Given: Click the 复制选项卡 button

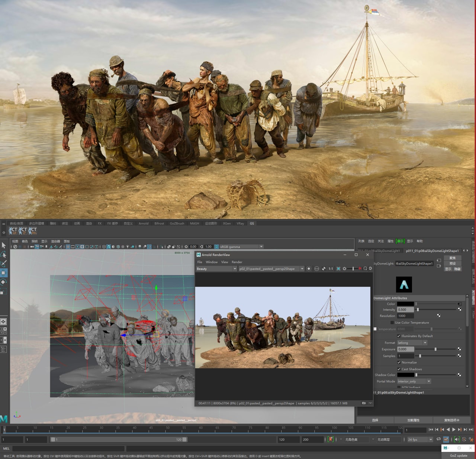Looking at the screenshot, I should [x=452, y=420].
